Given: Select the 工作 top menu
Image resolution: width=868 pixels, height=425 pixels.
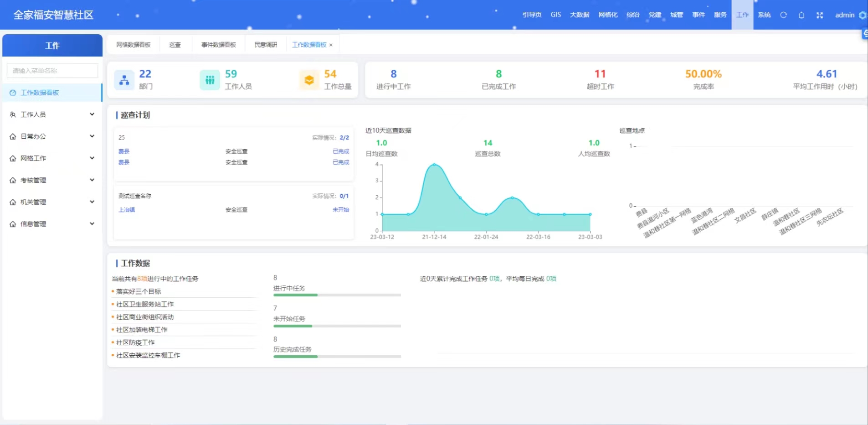Looking at the screenshot, I should (742, 15).
